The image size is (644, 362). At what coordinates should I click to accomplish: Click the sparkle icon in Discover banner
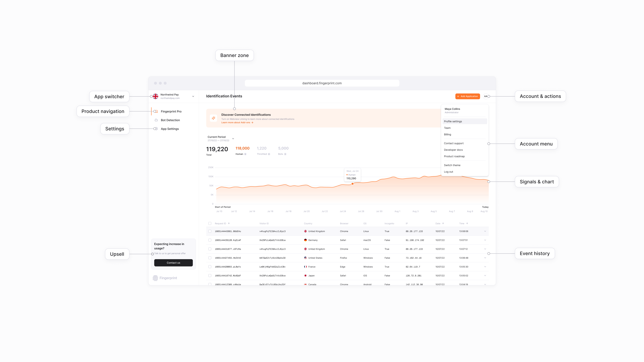click(213, 118)
